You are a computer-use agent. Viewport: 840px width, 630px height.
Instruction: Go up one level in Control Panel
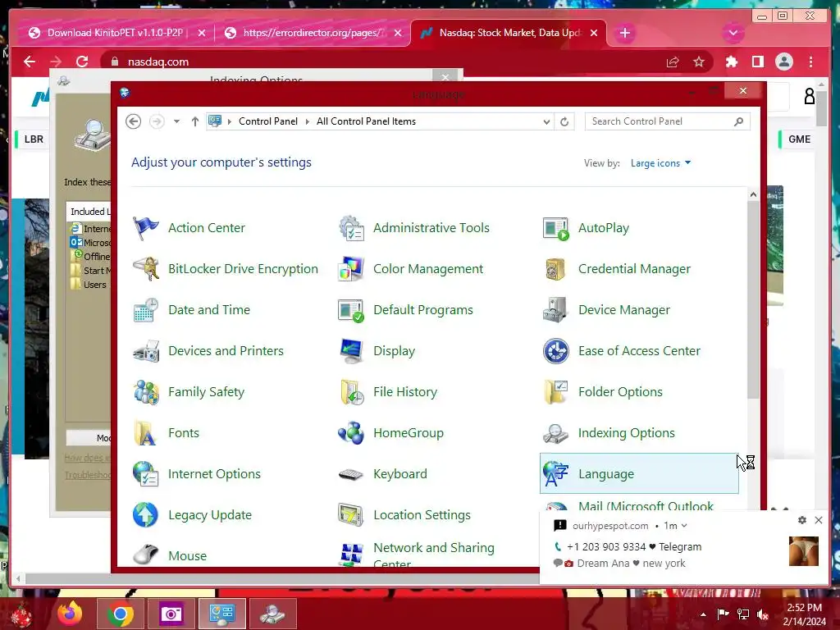point(195,121)
